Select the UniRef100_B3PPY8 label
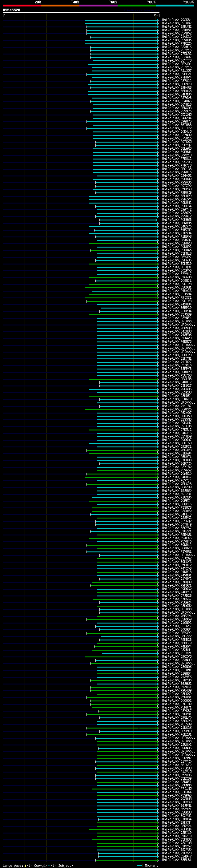Screen dimensions: 197x868 point(177,369)
